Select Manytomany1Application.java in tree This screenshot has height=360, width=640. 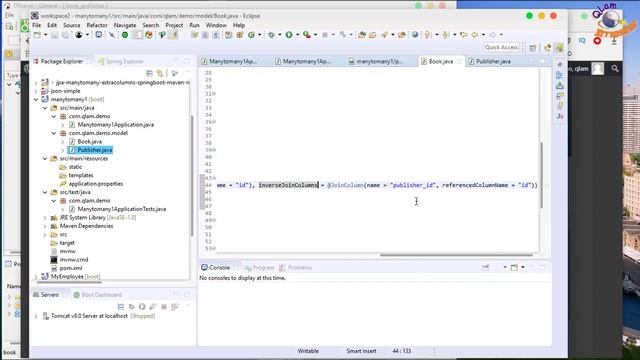[x=116, y=124]
